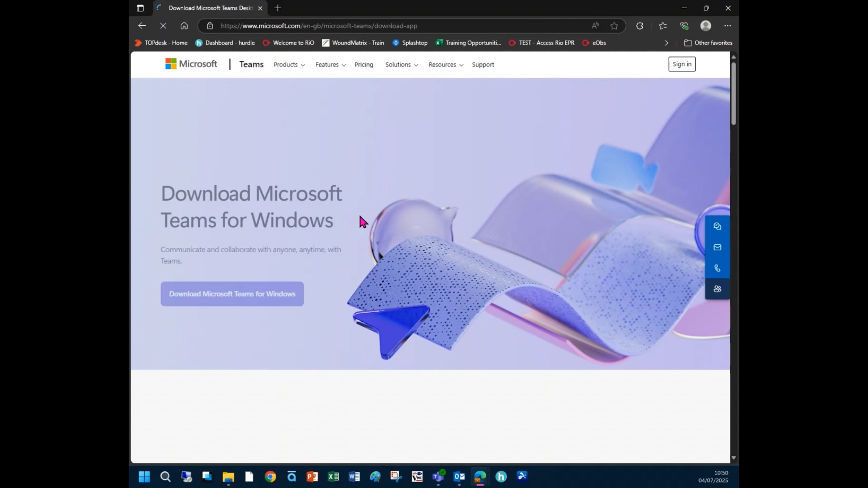This screenshot has height=488, width=868.
Task: Open Welcome to RiO bookmark
Action: [288, 43]
